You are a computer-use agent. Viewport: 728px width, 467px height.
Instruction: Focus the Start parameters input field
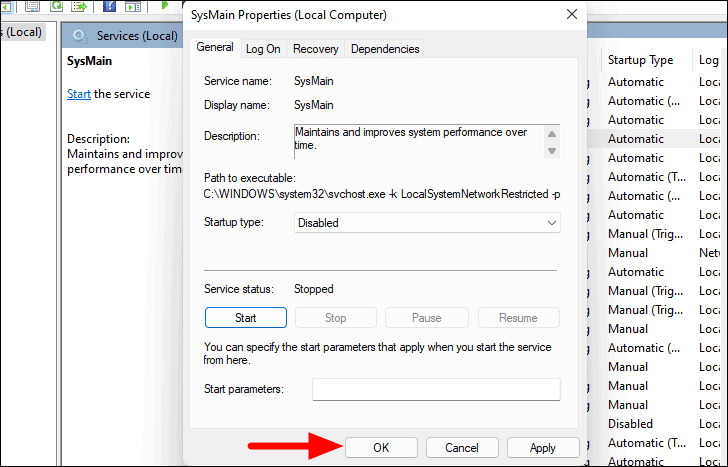click(436, 389)
